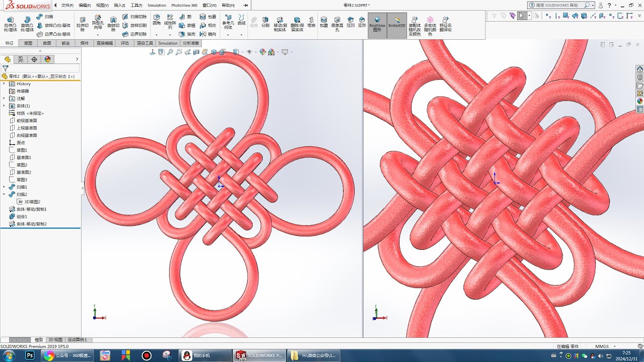The height and width of the screenshot is (362, 644).
Task: Switch to the 草图 sketch tab
Action: [x=28, y=43]
